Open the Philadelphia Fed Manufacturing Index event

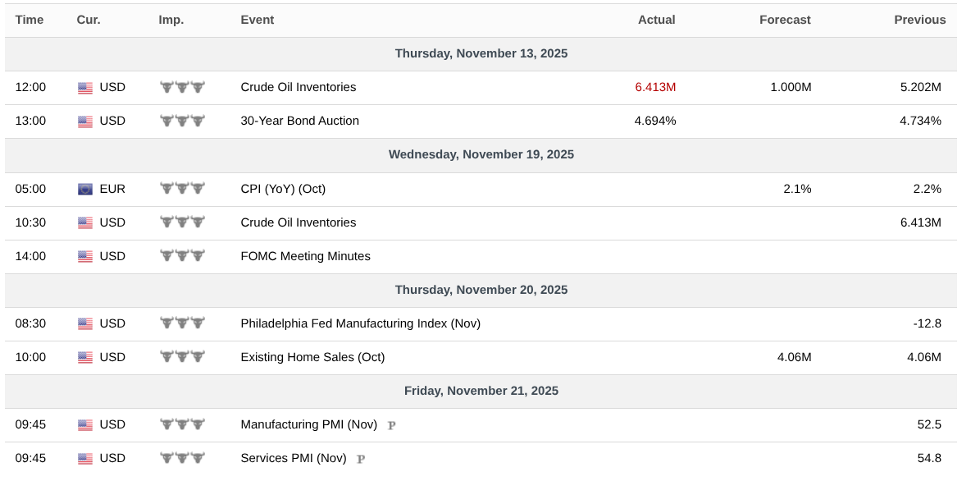point(360,323)
